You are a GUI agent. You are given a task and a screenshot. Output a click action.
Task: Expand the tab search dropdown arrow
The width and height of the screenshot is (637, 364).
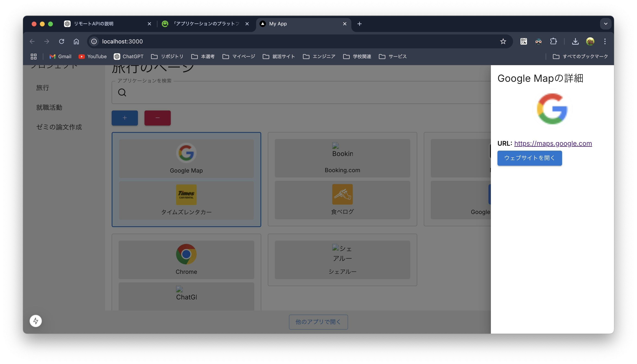[x=605, y=24]
